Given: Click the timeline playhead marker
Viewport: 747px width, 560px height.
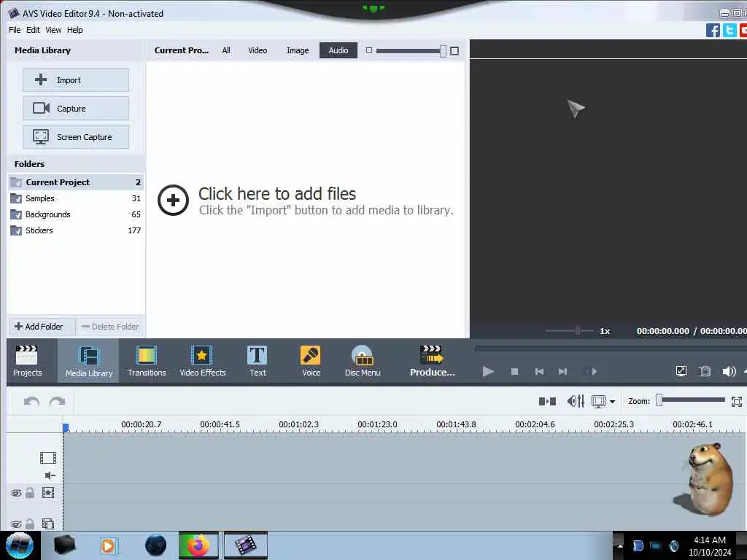Looking at the screenshot, I should coord(66,427).
